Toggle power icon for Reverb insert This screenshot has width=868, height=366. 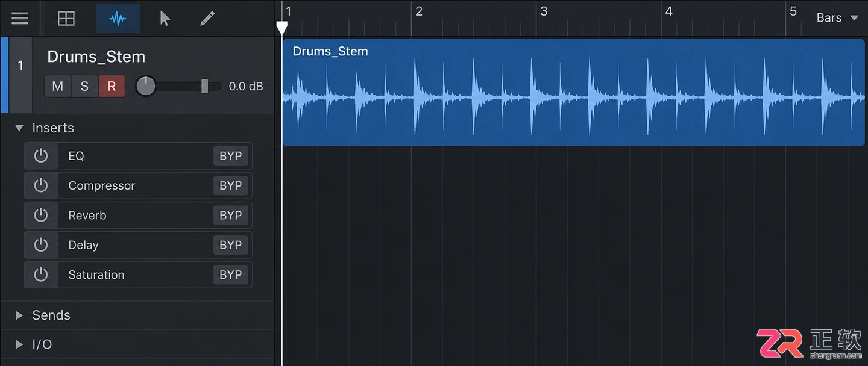pos(40,215)
